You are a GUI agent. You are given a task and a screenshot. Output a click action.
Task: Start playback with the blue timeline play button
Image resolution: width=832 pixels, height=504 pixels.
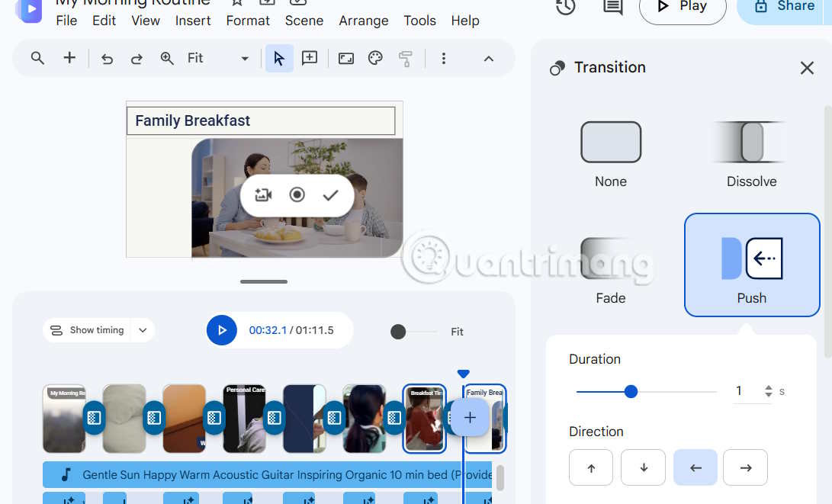[222, 330]
